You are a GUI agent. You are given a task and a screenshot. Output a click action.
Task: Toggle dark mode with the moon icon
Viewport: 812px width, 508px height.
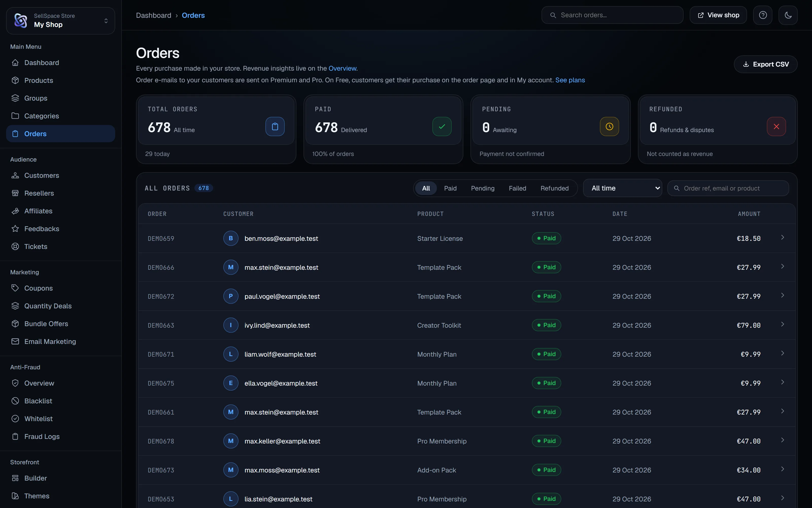[x=788, y=15]
